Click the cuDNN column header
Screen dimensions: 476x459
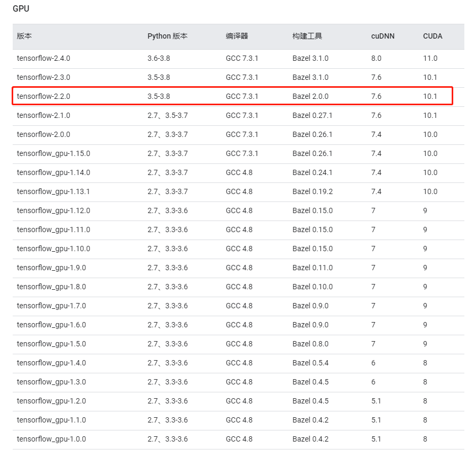coord(382,36)
